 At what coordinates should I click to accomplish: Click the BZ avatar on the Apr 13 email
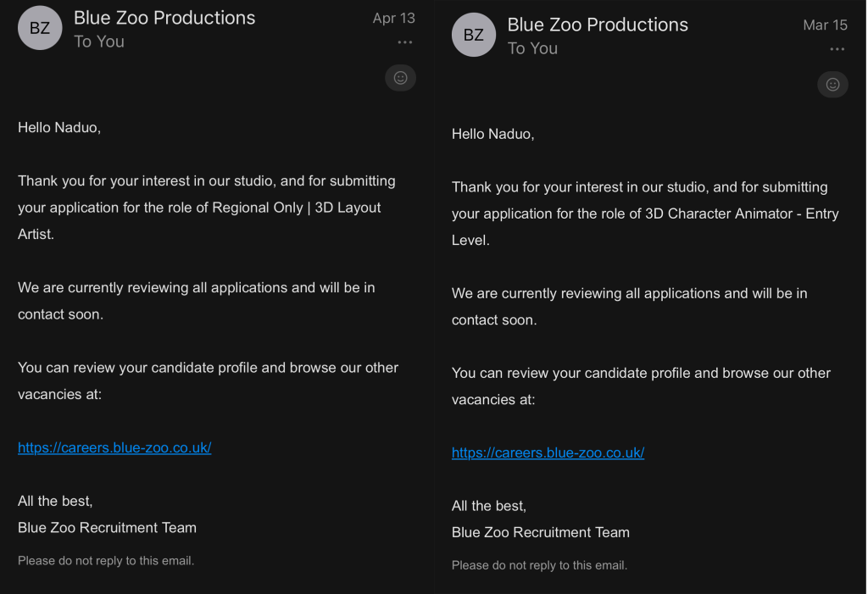(x=40, y=28)
